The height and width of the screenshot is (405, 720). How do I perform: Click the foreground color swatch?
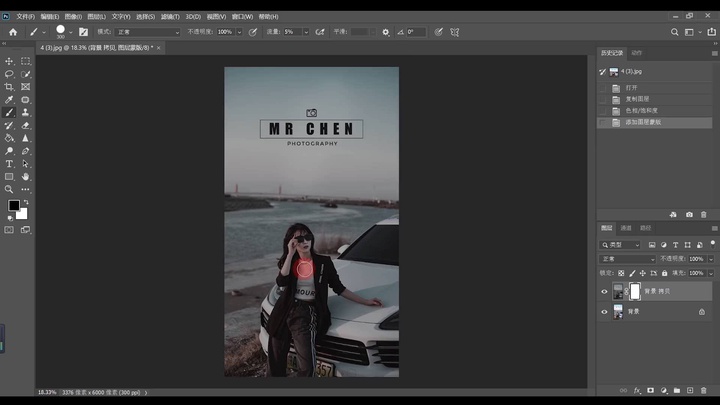pos(14,206)
